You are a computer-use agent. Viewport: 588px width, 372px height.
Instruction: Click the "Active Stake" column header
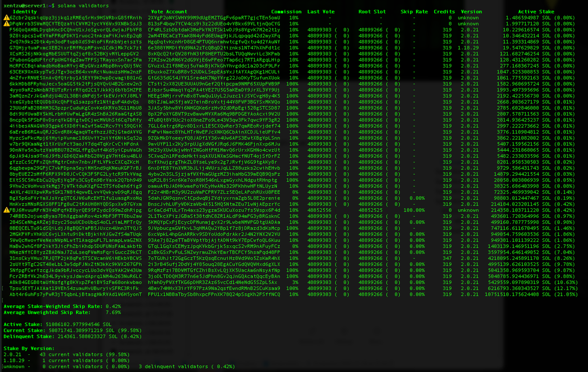pyautogui.click(x=537, y=11)
